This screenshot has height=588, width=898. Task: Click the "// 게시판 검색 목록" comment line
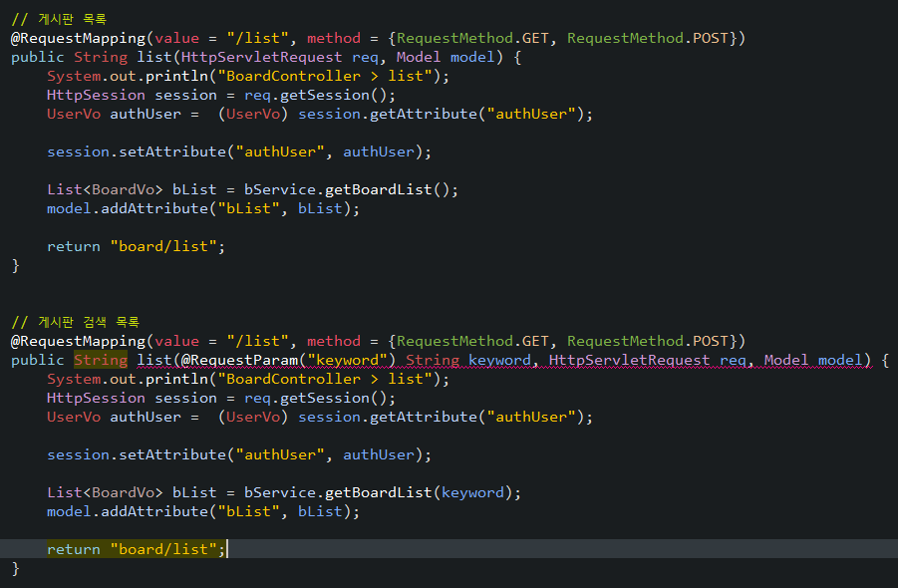(75, 322)
